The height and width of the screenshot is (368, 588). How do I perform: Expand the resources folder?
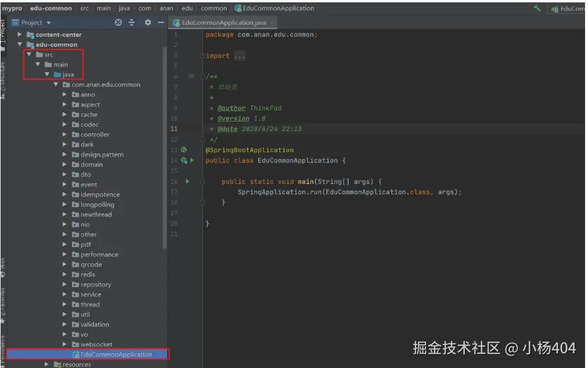point(46,364)
